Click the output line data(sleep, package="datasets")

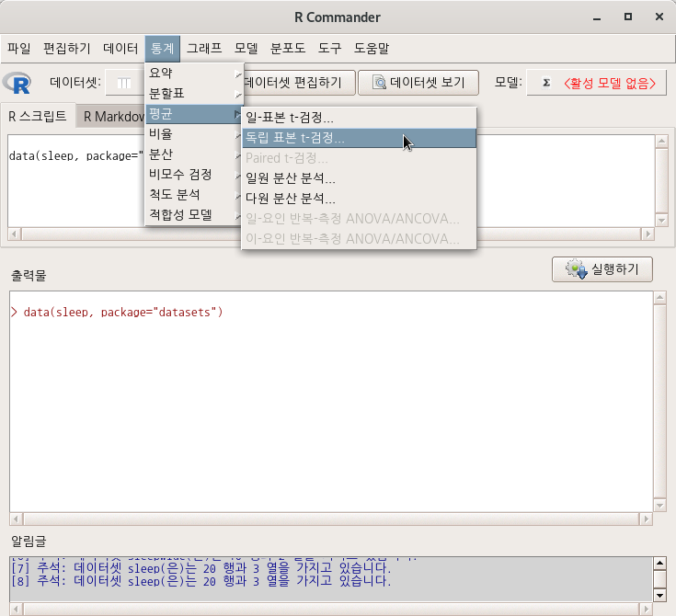coord(123,312)
